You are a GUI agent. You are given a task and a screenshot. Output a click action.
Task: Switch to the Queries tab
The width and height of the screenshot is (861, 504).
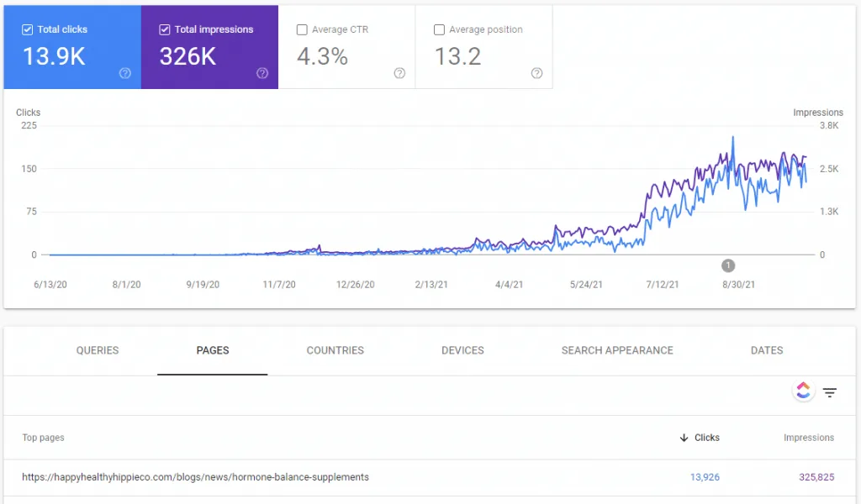point(98,350)
